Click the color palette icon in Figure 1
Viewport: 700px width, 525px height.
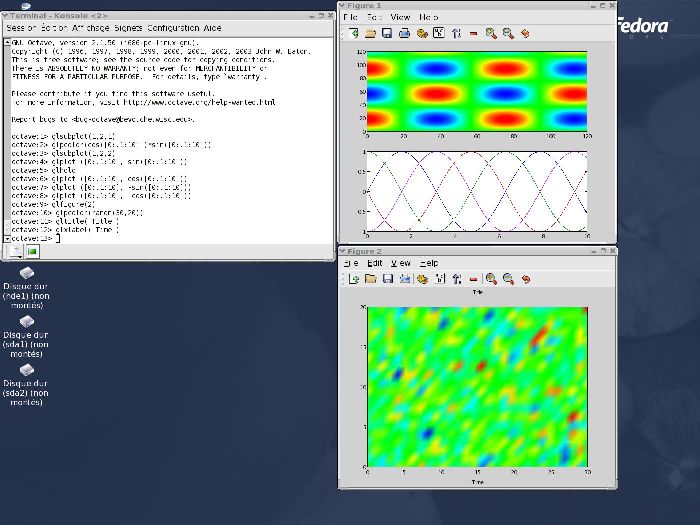click(422, 33)
